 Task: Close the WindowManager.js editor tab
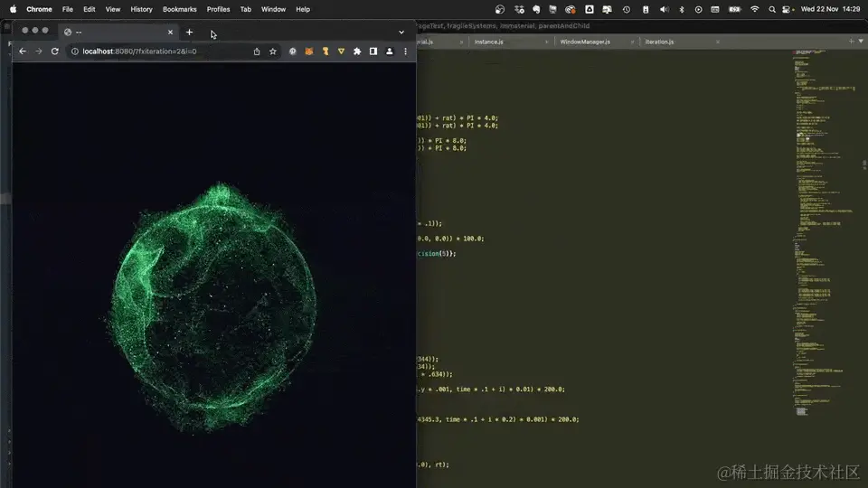pos(632,42)
